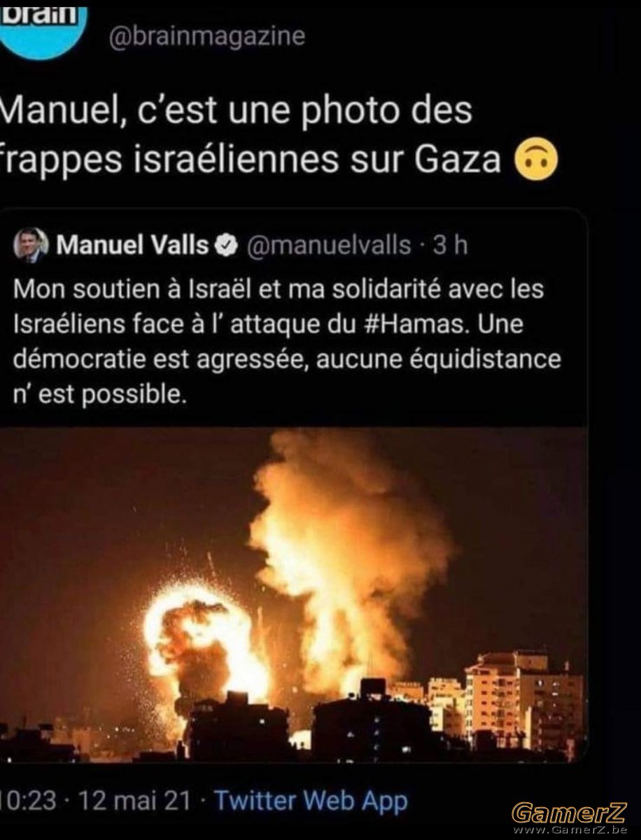Image resolution: width=641 pixels, height=840 pixels.
Task: Click the @brainmagazine handle
Action: pos(206,36)
